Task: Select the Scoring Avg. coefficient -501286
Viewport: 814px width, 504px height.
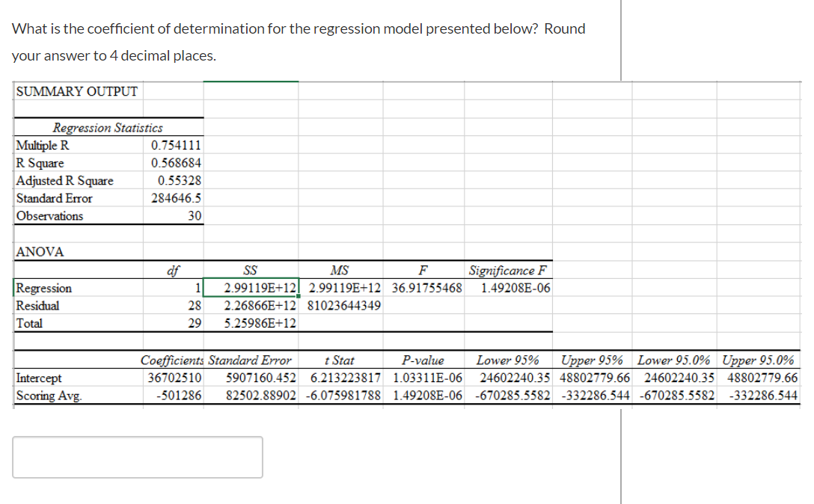Action: tap(179, 395)
